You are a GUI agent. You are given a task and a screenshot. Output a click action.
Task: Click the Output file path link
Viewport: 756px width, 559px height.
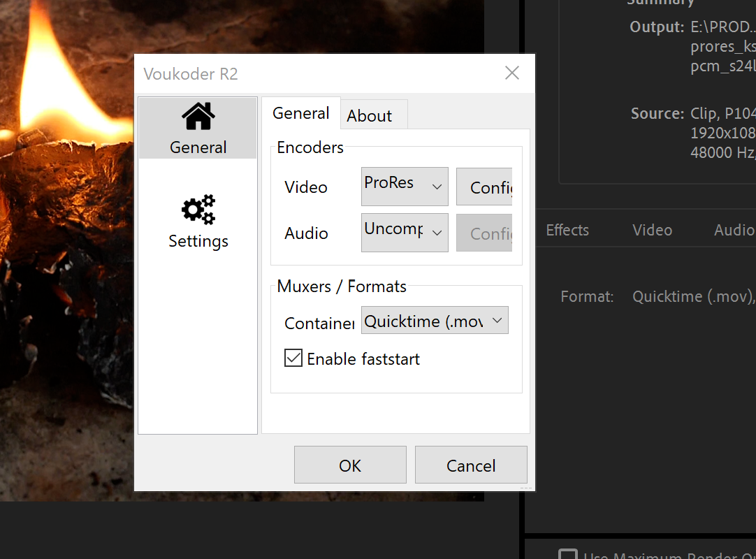722,28
